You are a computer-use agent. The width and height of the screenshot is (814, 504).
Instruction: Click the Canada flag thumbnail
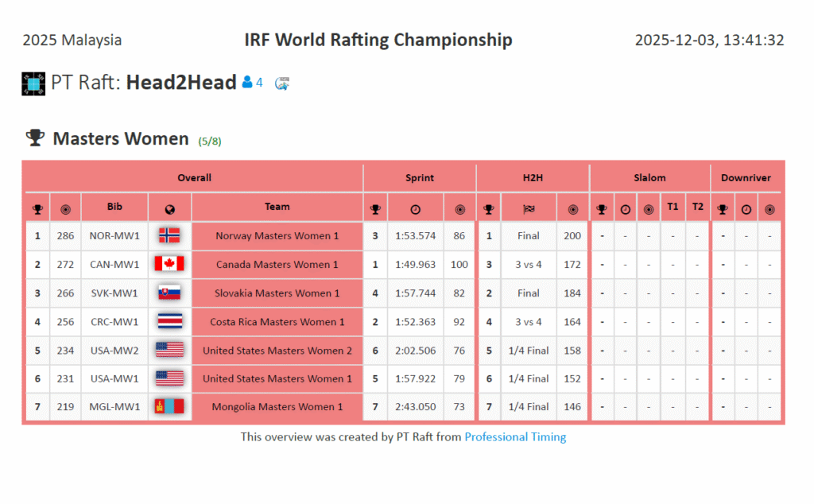(169, 264)
